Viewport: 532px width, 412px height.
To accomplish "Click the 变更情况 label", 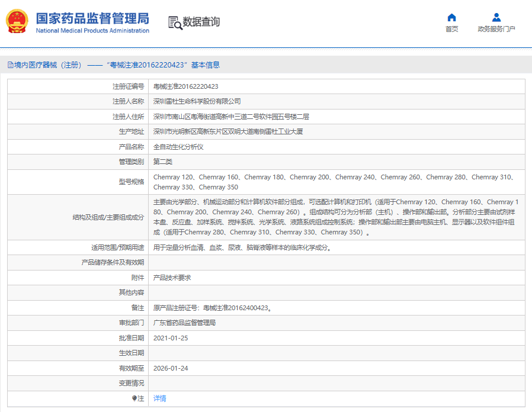I will click(x=132, y=383).
